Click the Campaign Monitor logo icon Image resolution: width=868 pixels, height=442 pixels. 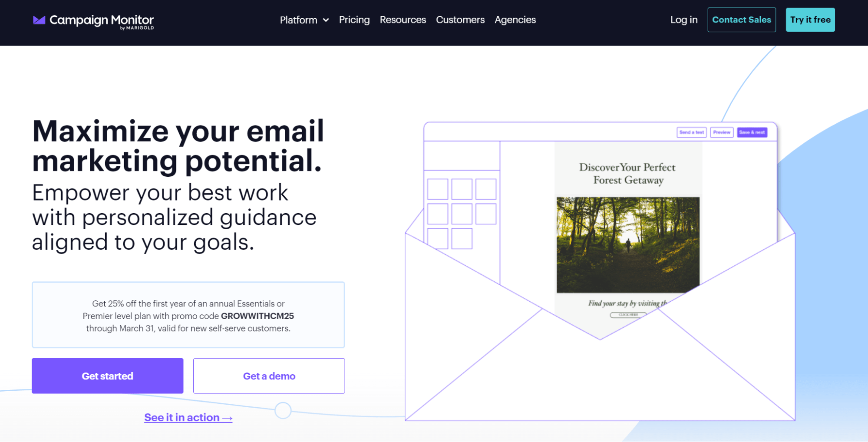tap(40, 19)
